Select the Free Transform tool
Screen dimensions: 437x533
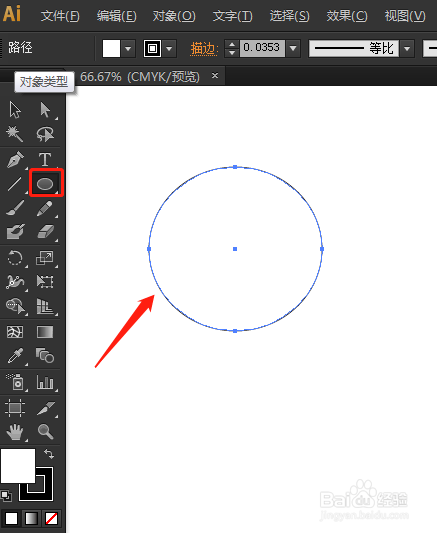pyautogui.click(x=45, y=282)
